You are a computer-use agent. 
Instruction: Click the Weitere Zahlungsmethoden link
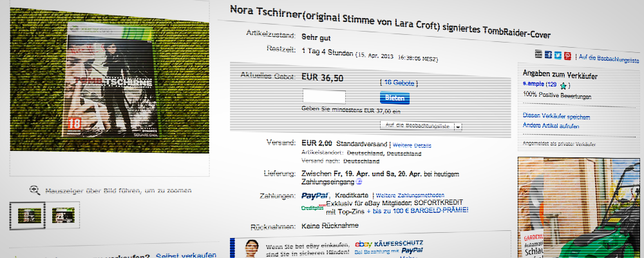click(410, 195)
